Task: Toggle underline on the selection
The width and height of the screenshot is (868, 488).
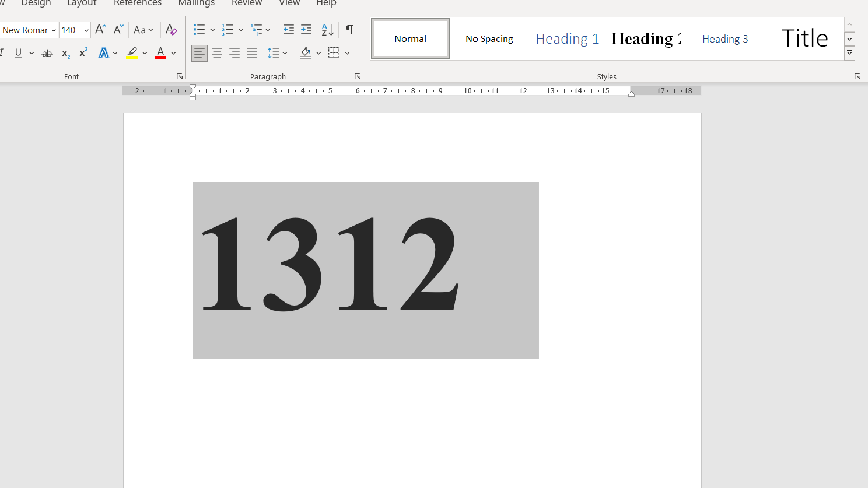Action: point(17,53)
